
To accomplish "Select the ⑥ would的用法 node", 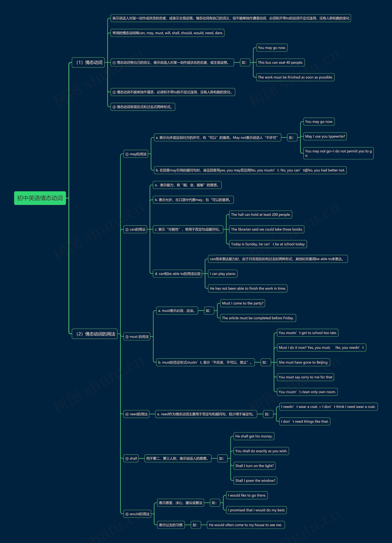I will point(137,514).
